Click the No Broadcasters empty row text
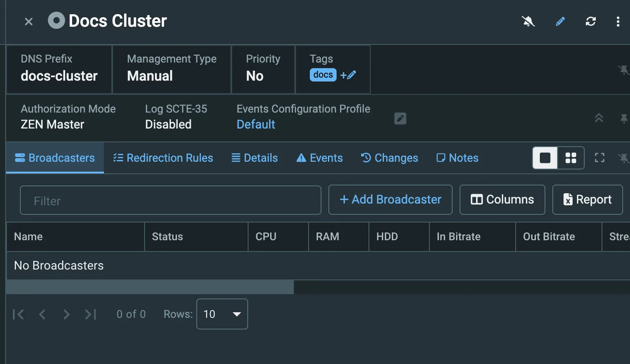Image resolution: width=630 pixels, height=364 pixels. pos(59,266)
